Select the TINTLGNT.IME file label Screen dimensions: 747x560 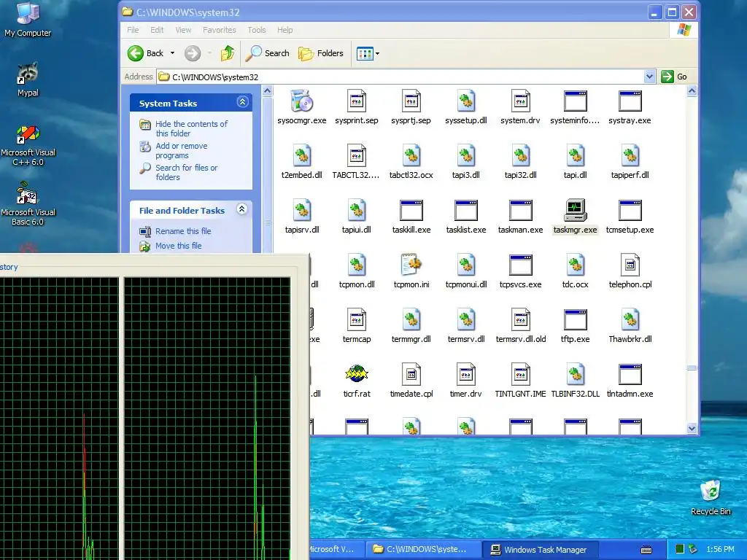click(520, 394)
